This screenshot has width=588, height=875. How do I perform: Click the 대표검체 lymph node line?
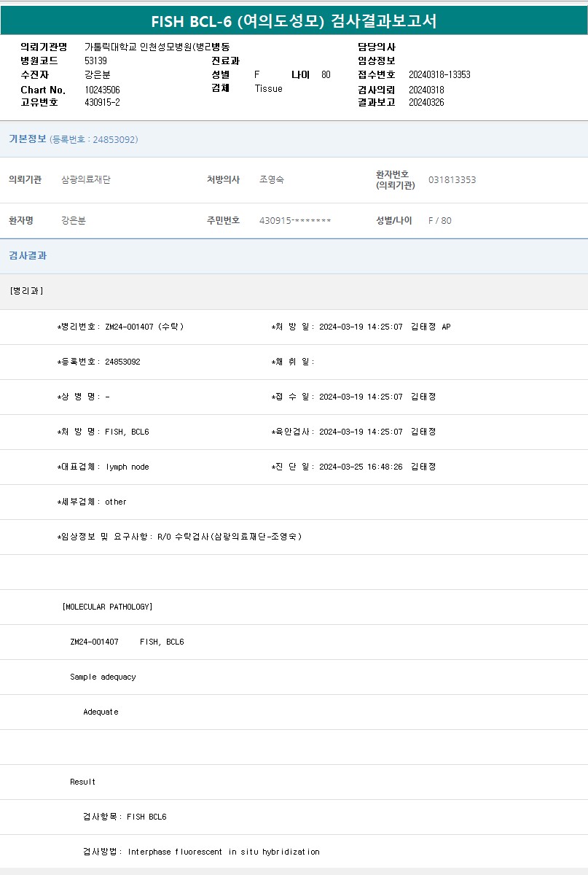point(103,467)
